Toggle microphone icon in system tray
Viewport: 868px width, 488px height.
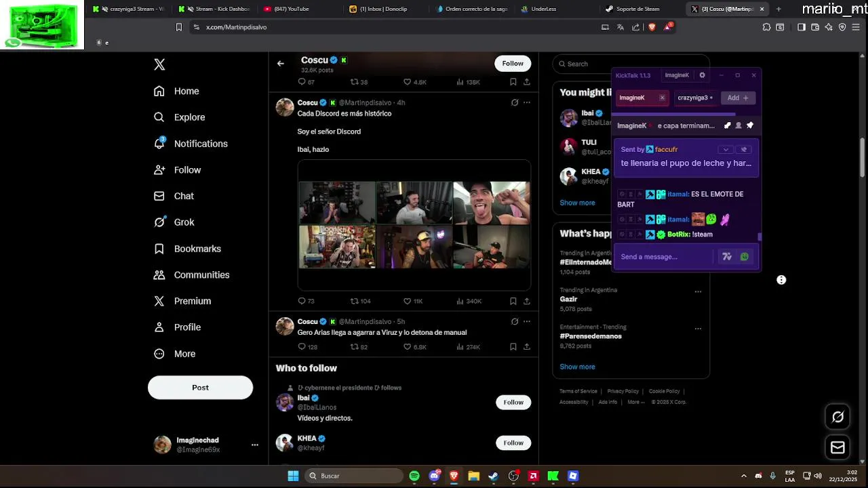772,476
